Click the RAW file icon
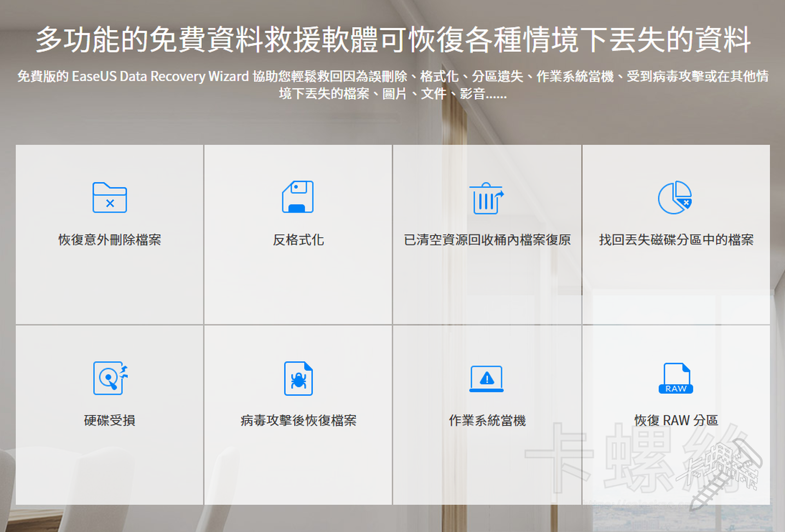 click(x=675, y=378)
